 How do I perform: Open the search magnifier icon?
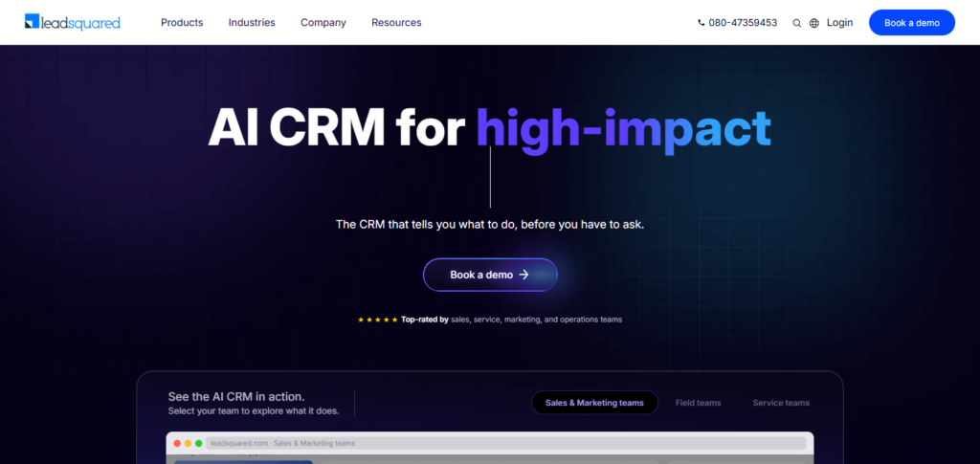pyautogui.click(x=797, y=23)
